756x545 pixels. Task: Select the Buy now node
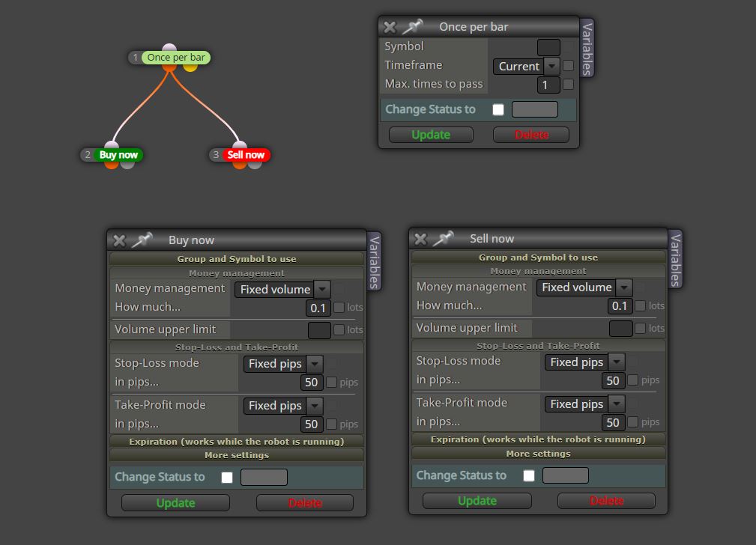(118, 155)
